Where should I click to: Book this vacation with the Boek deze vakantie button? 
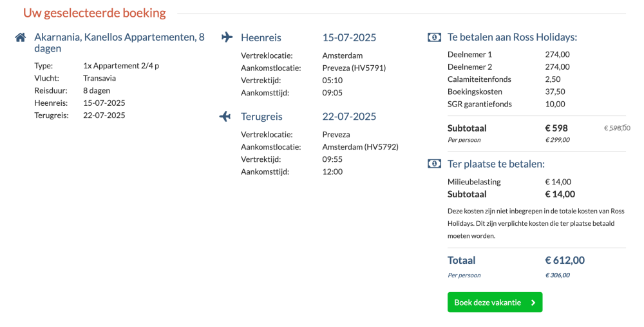pos(495,302)
